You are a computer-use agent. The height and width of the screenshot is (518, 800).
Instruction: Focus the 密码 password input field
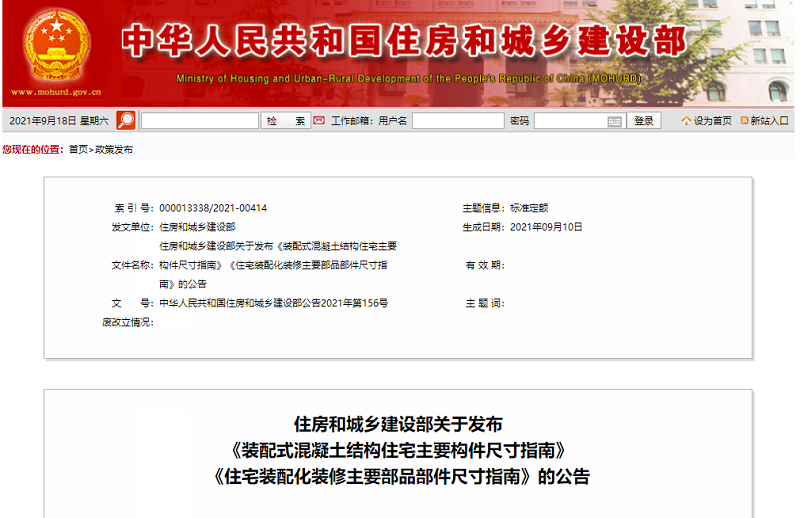tap(579, 121)
